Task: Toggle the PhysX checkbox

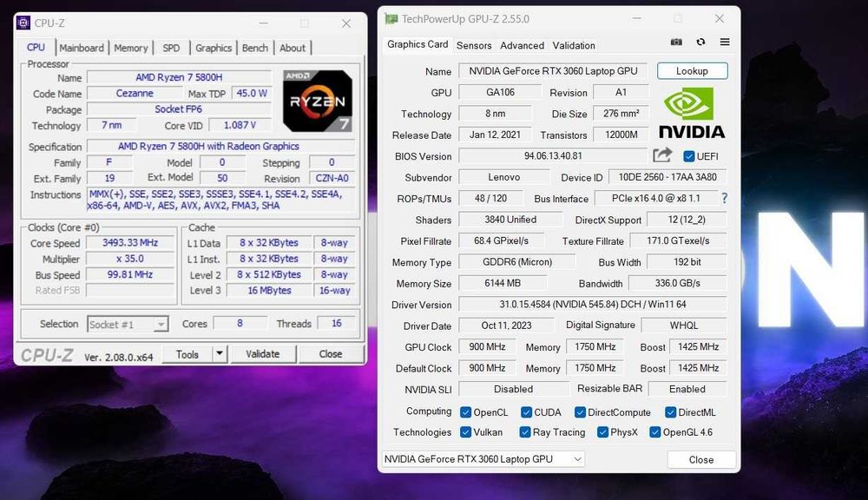Action: click(x=602, y=432)
